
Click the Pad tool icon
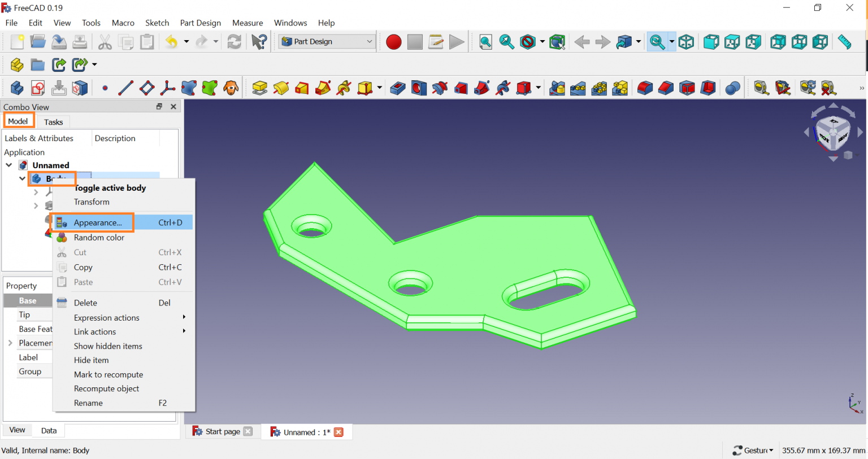(x=260, y=88)
